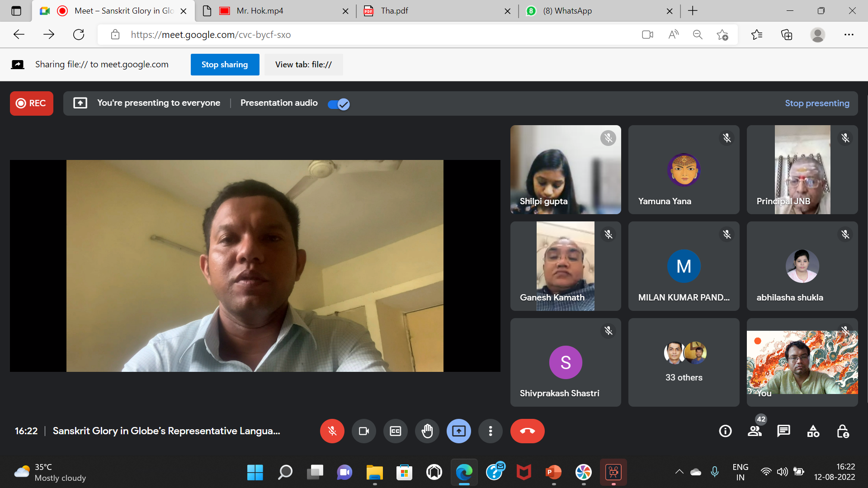This screenshot has width=868, height=488.
Task: Open the activities panel
Action: point(813,431)
